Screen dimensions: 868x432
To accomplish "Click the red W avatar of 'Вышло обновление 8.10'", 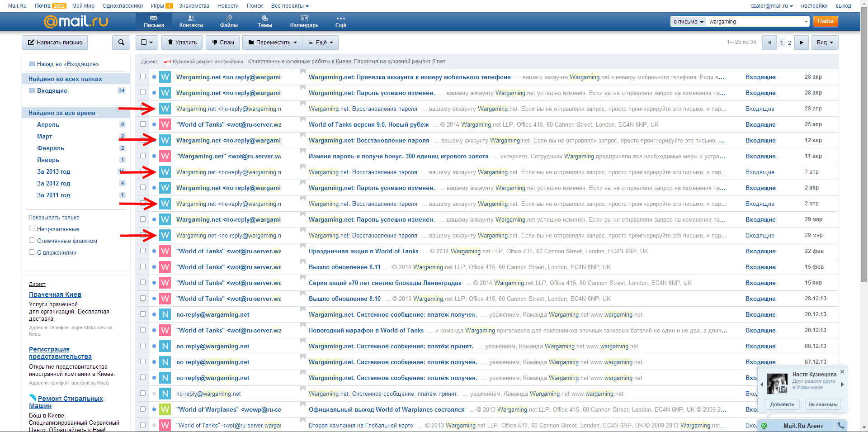I will tap(165, 299).
